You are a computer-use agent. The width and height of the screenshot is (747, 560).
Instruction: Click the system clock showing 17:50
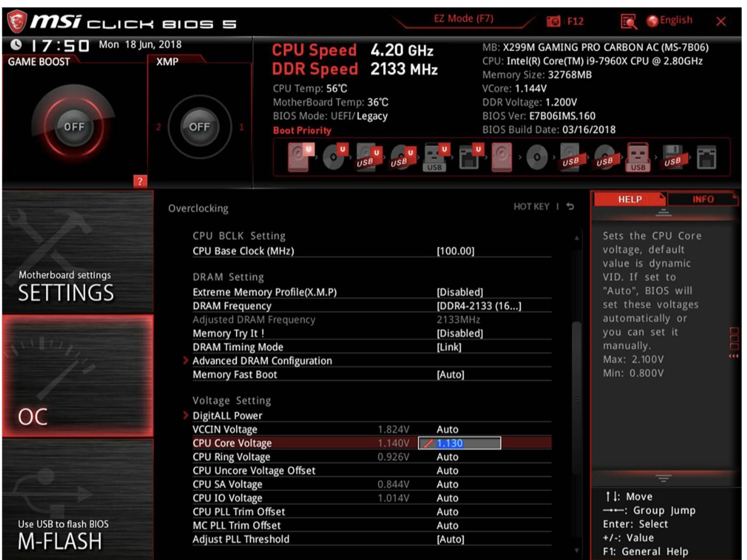pos(60,45)
